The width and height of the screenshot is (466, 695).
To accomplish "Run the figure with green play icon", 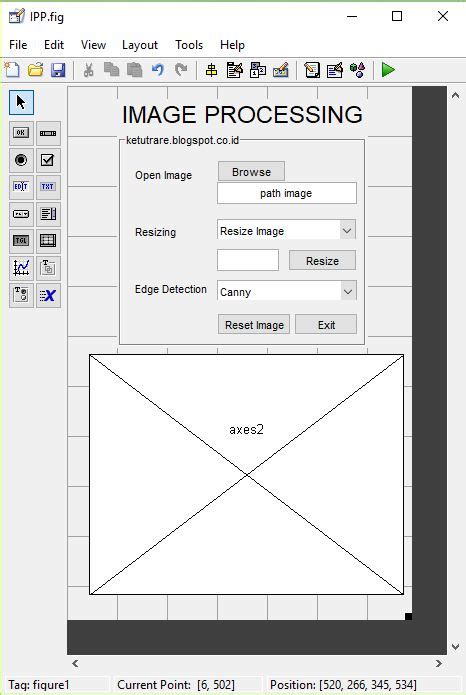I will 388,70.
